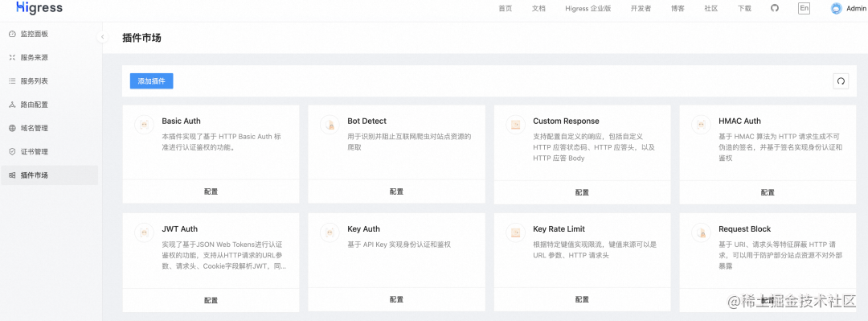
Task: Open 监控面板 in the sidebar
Action: coord(49,34)
